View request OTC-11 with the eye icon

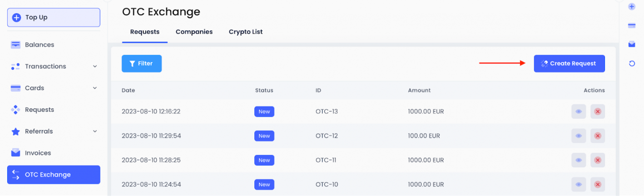pyautogui.click(x=579, y=160)
